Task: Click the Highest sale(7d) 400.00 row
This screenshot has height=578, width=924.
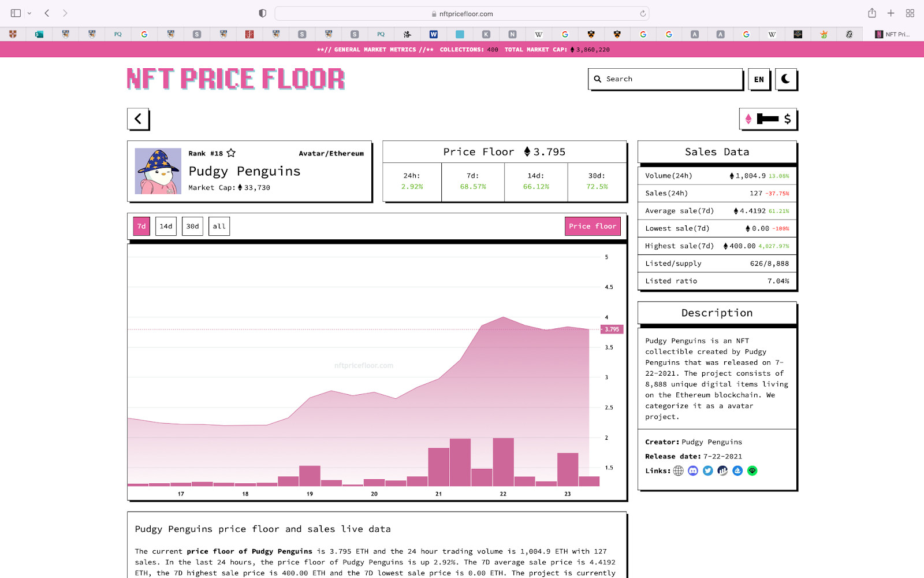Action: (717, 246)
